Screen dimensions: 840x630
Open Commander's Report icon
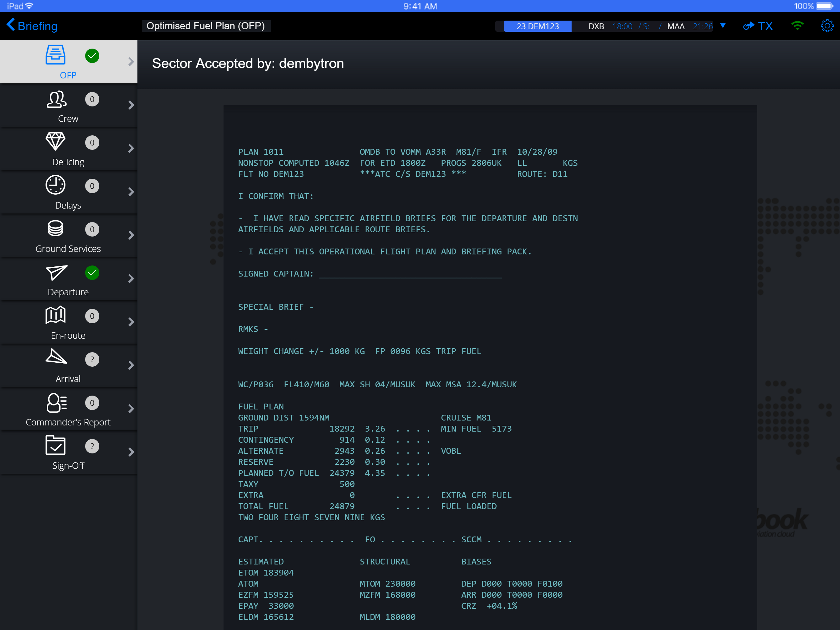point(56,402)
